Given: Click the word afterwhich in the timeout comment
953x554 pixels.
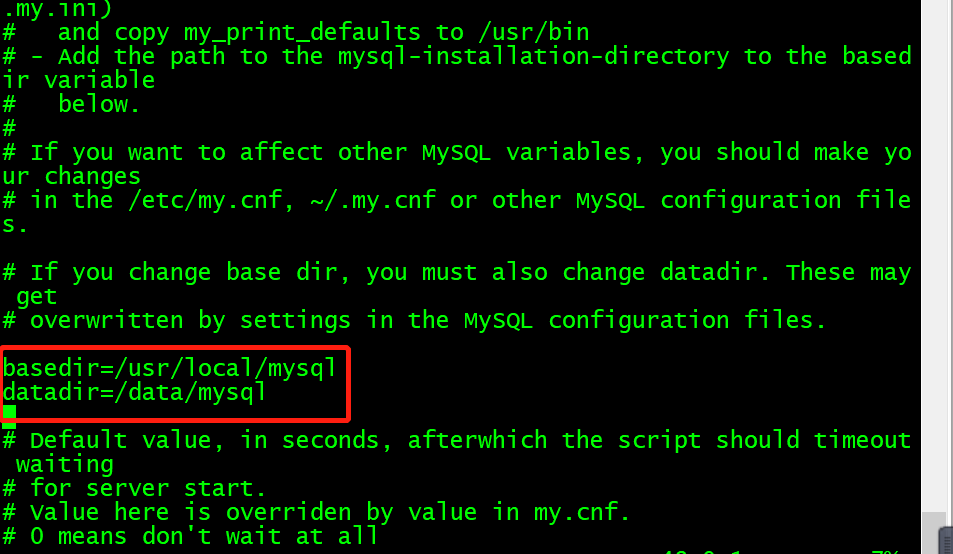Looking at the screenshot, I should pos(477,440).
